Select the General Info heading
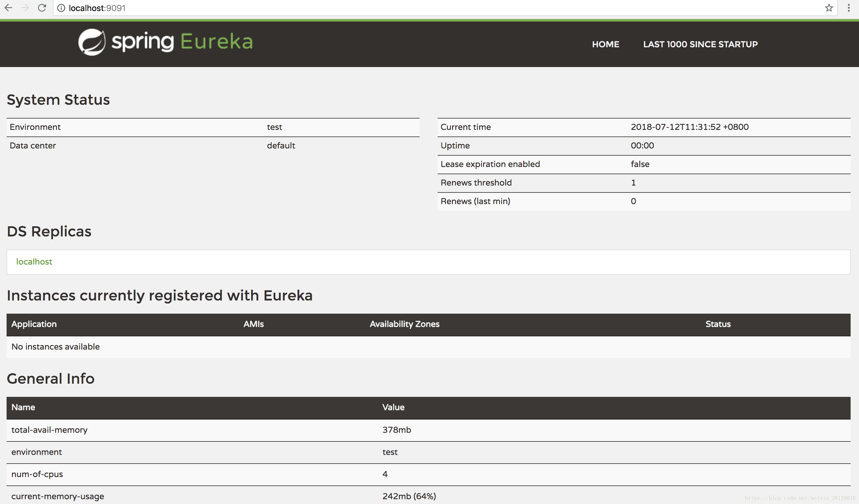Viewport: 859px width, 504px height. pyautogui.click(x=51, y=378)
